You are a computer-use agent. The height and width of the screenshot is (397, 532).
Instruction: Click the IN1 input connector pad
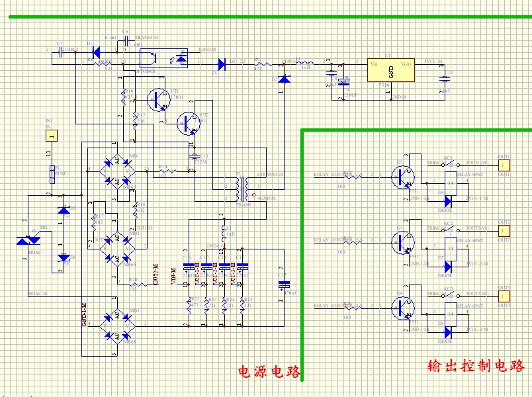[52, 136]
